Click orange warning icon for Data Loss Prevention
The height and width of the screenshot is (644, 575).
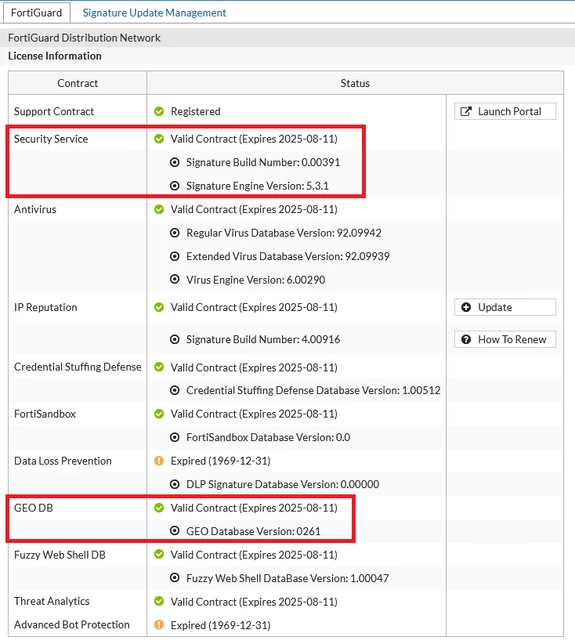(159, 461)
